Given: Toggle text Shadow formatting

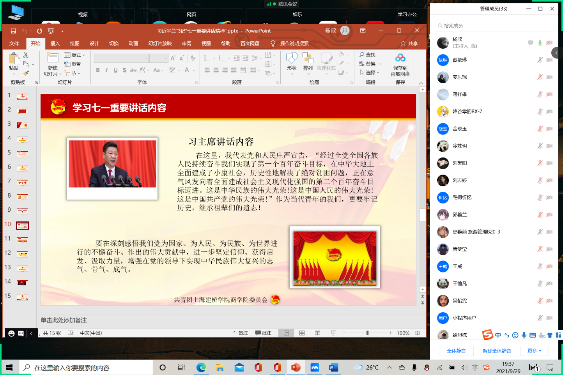Looking at the screenshot, I should click(124, 70).
